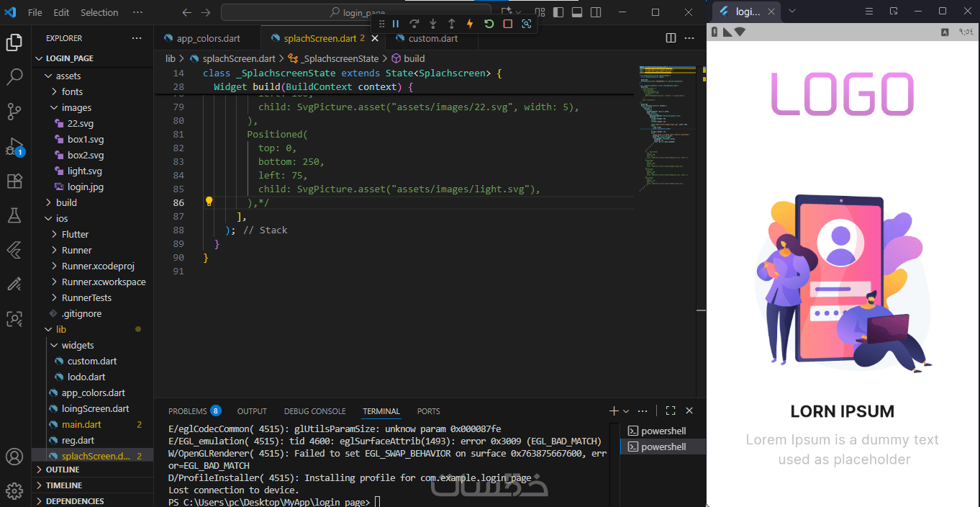Click the lightbulb code action on line 86
Screen dimensions: 980x507
click(x=209, y=202)
